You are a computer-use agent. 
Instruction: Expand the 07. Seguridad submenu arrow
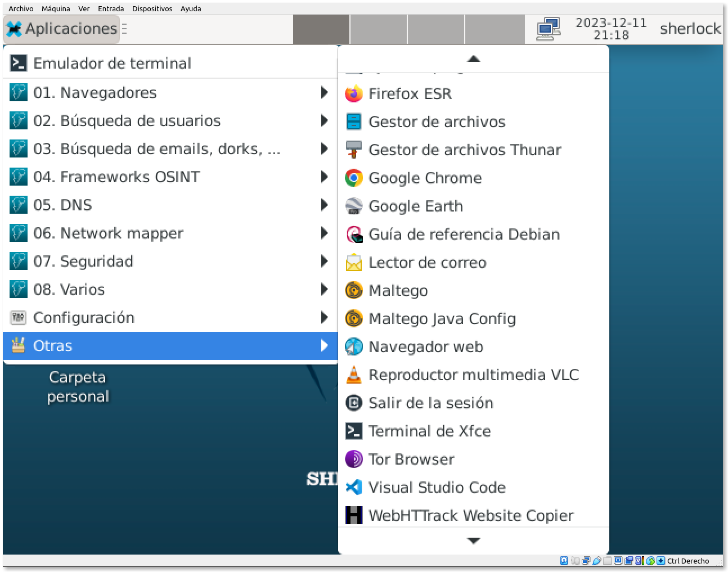(324, 261)
